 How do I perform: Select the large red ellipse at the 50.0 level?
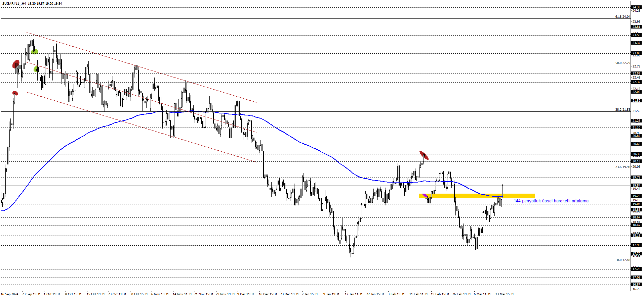coord(16,64)
